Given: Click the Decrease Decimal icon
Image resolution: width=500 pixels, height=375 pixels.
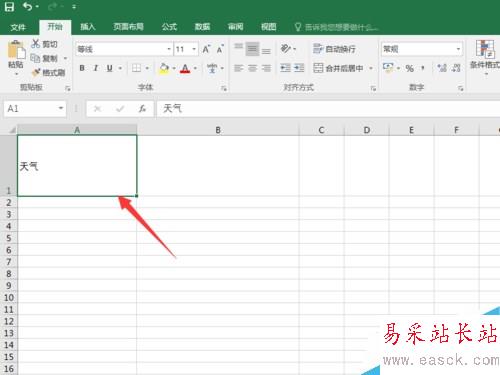Looking at the screenshot, I should [456, 68].
